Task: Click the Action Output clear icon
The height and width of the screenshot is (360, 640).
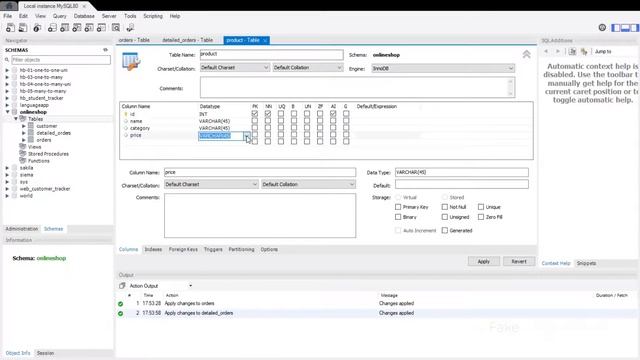Action: point(122,286)
